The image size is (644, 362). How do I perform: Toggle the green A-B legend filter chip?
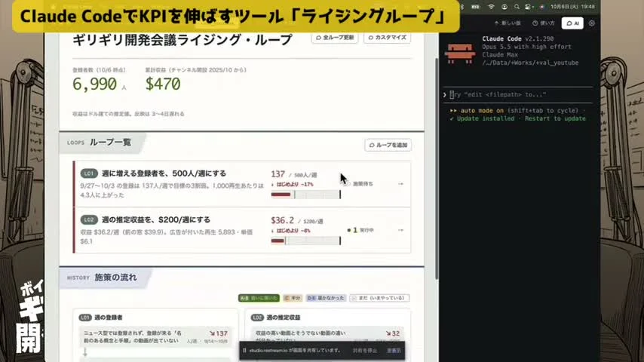click(x=259, y=298)
